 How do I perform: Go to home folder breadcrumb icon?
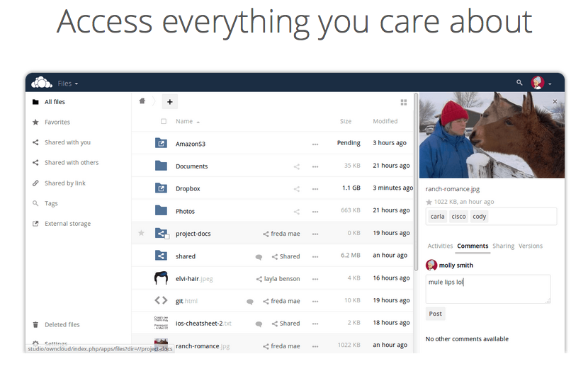click(x=142, y=101)
